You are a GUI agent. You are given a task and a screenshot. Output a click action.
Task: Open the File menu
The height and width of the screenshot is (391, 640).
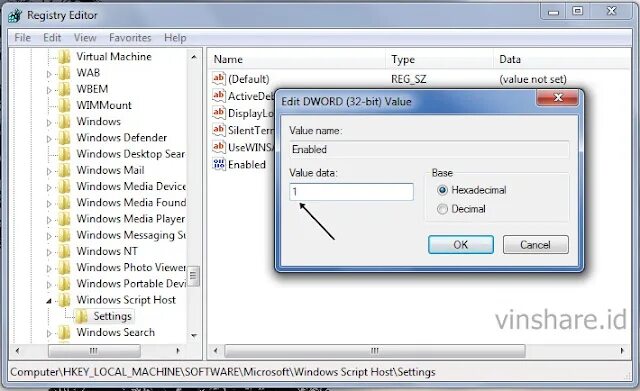22,38
